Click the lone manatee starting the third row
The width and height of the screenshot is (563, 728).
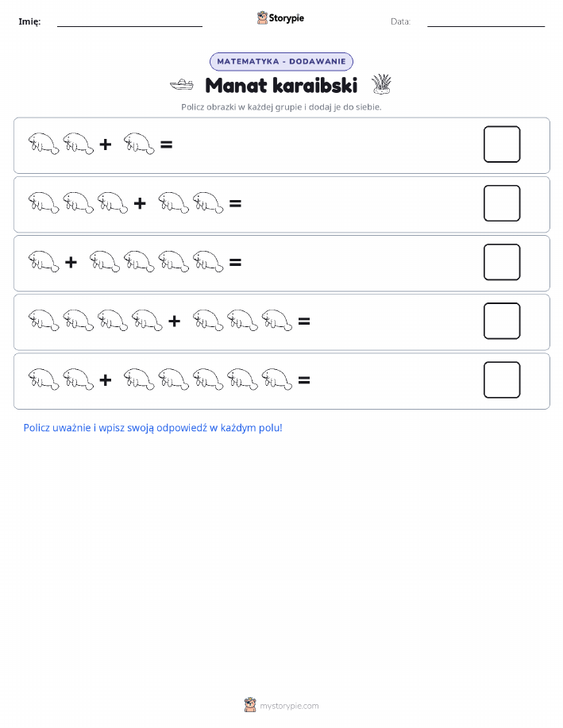click(44, 262)
